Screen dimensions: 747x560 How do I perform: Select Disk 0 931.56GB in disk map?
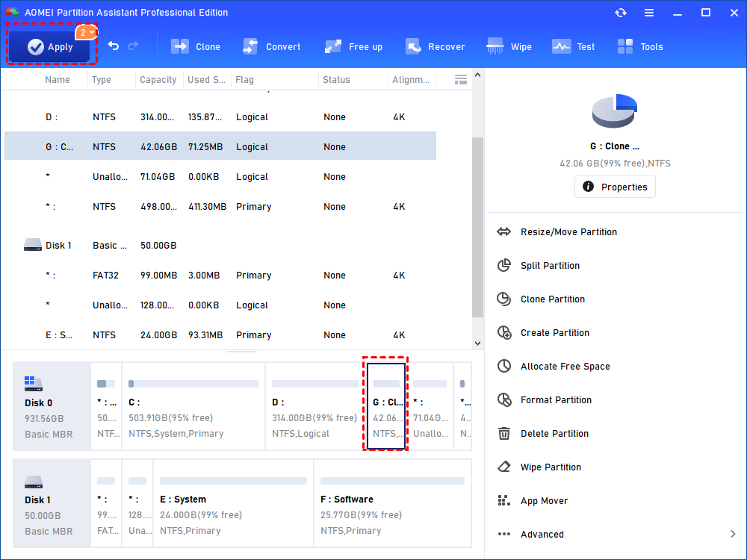click(52, 406)
